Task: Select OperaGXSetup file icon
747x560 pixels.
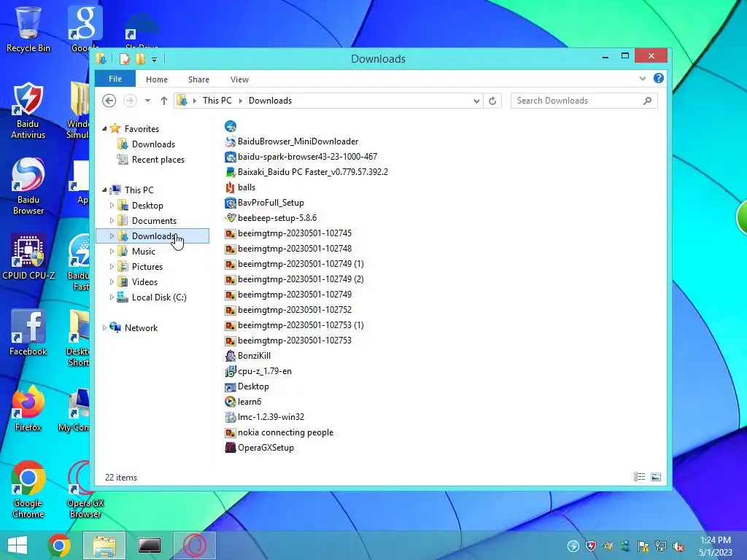Action: coord(230,448)
